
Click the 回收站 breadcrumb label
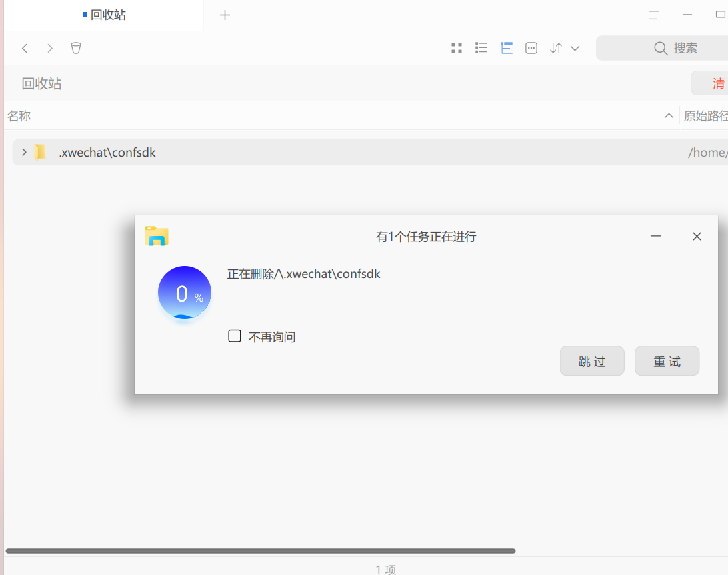[x=42, y=83]
